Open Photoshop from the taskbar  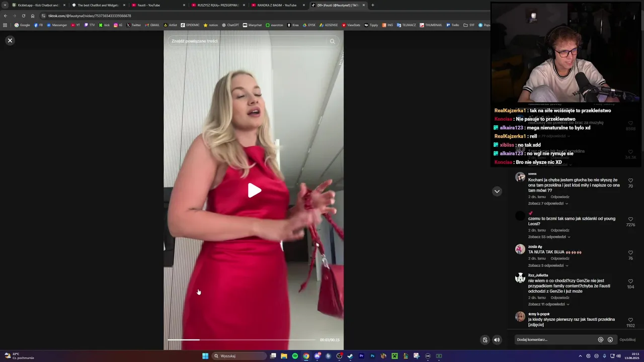372,356
